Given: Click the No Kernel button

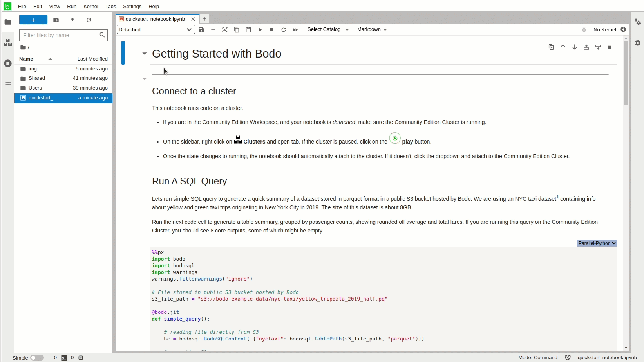Looking at the screenshot, I should [604, 30].
